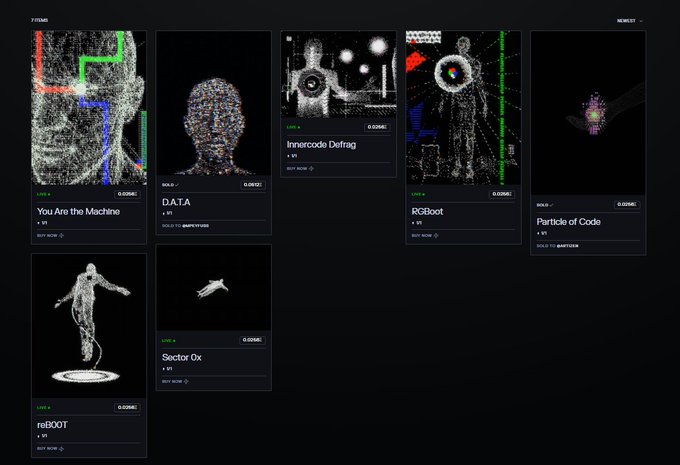Viewport: 680px width, 465px height.
Task: Open the Particle of Code artwork thumbnail
Action: 588,113
